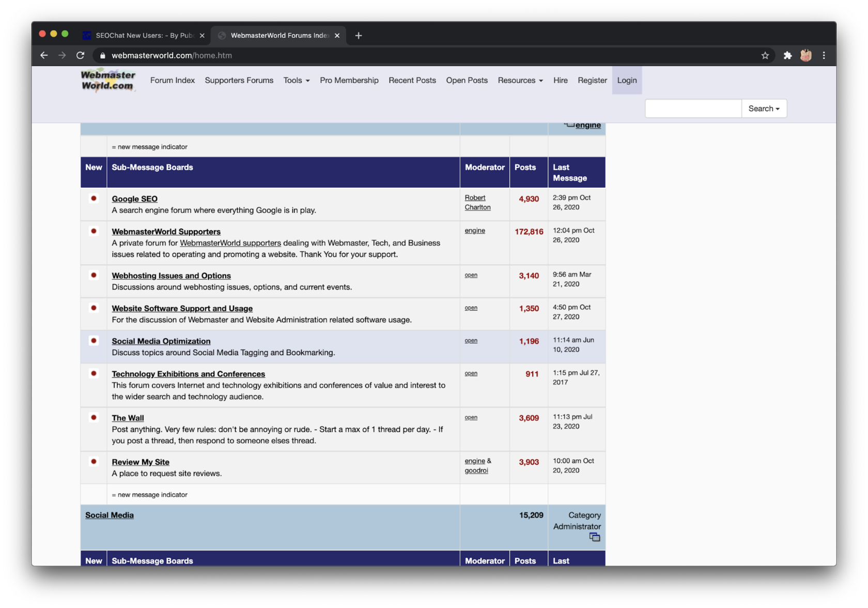
Task: Click new message indicator for The Wall
Action: (94, 417)
